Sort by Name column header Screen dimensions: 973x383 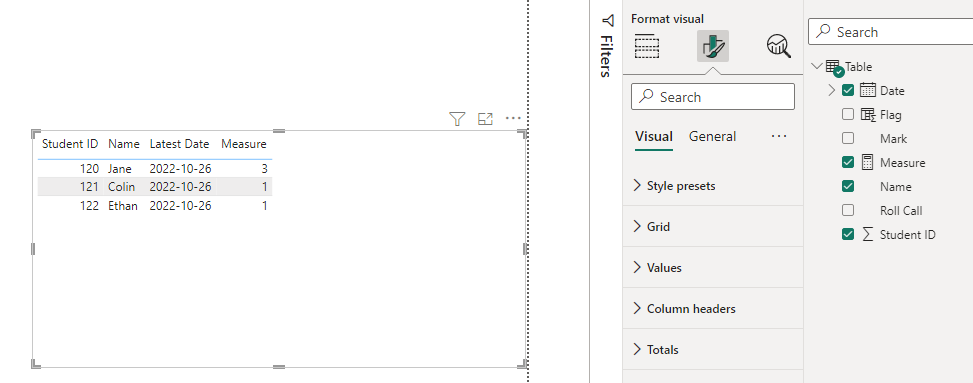pyautogui.click(x=123, y=144)
